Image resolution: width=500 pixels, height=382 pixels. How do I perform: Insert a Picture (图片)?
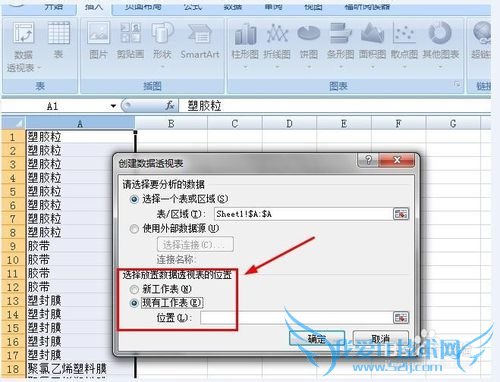click(98, 41)
